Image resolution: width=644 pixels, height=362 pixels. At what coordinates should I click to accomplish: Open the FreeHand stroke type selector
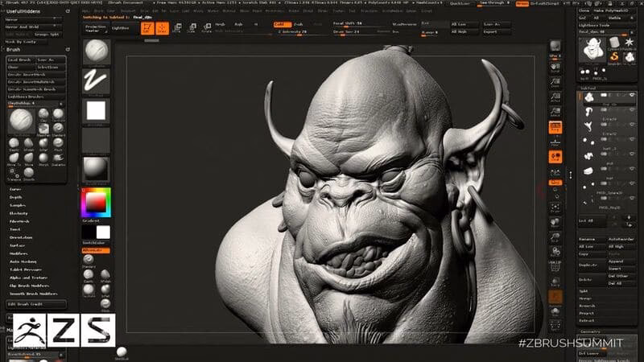click(96, 81)
